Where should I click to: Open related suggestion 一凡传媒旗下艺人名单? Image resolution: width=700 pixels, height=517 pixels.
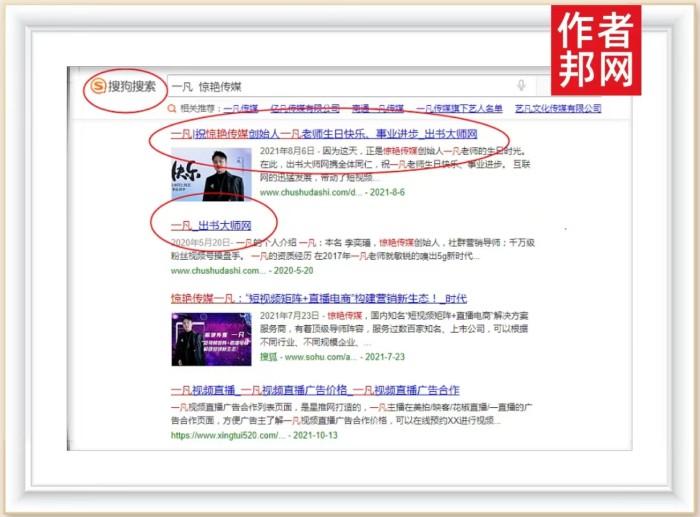point(459,109)
